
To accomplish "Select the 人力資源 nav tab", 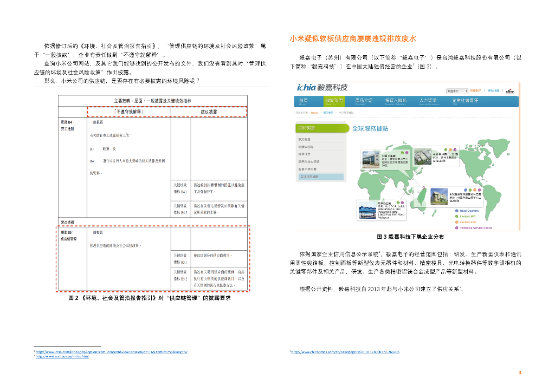I will pyautogui.click(x=428, y=101).
